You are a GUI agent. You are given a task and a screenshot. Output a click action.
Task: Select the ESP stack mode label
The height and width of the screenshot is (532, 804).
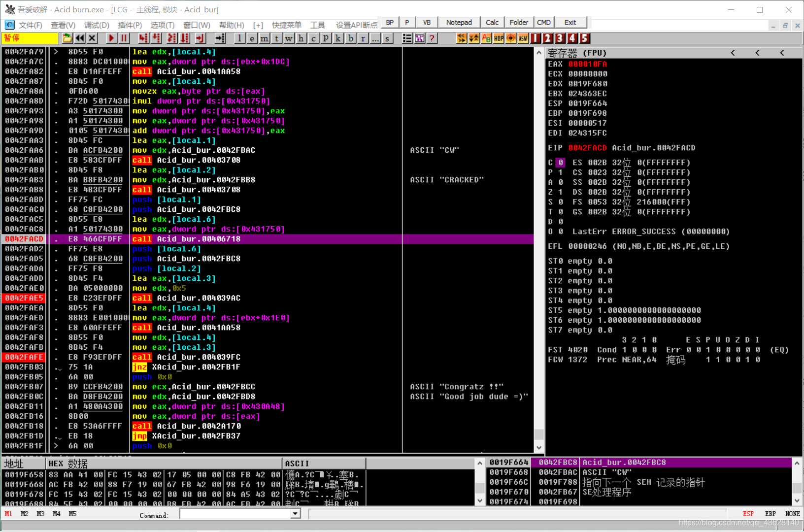pos(748,514)
